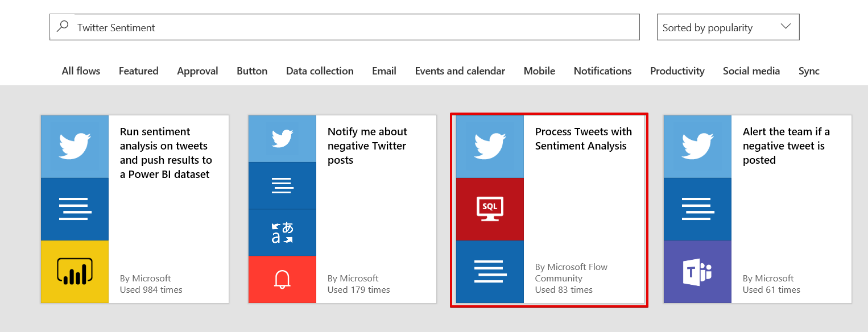Open the Sorted by popularity dropdown

[728, 27]
